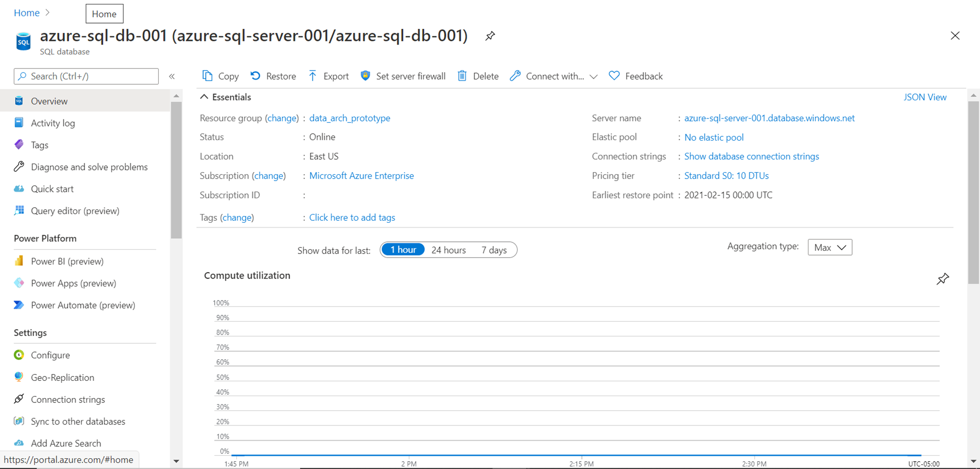Click the Feedback heart icon
The image size is (980, 469).
[x=614, y=76]
